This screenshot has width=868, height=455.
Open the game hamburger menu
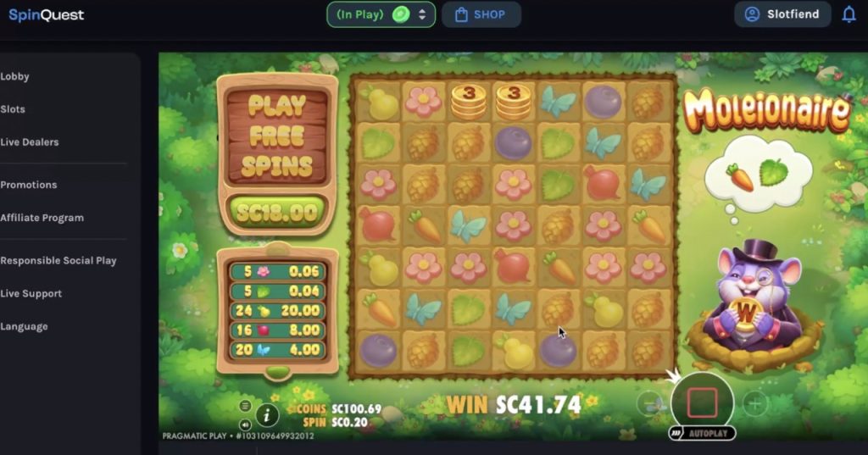pyautogui.click(x=245, y=407)
